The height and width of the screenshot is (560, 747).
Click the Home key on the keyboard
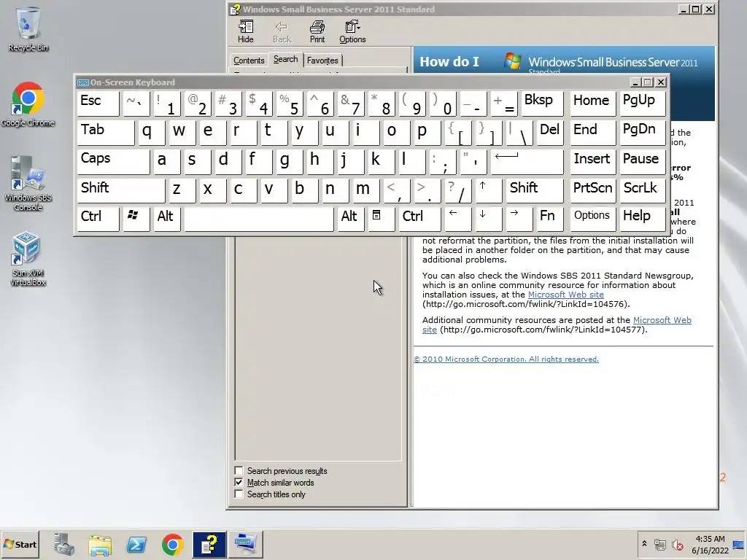coord(592,104)
